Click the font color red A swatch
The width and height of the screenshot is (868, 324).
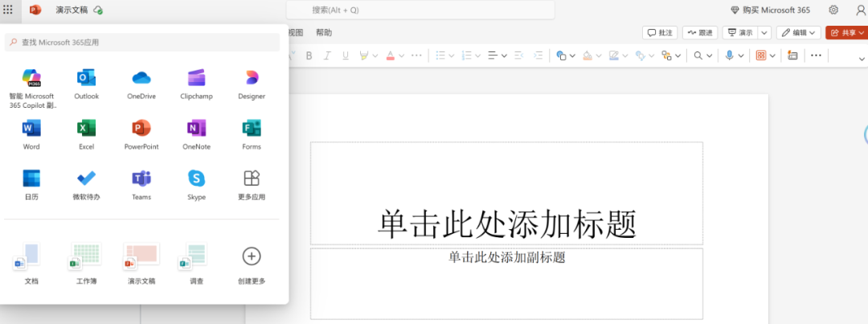click(x=390, y=55)
